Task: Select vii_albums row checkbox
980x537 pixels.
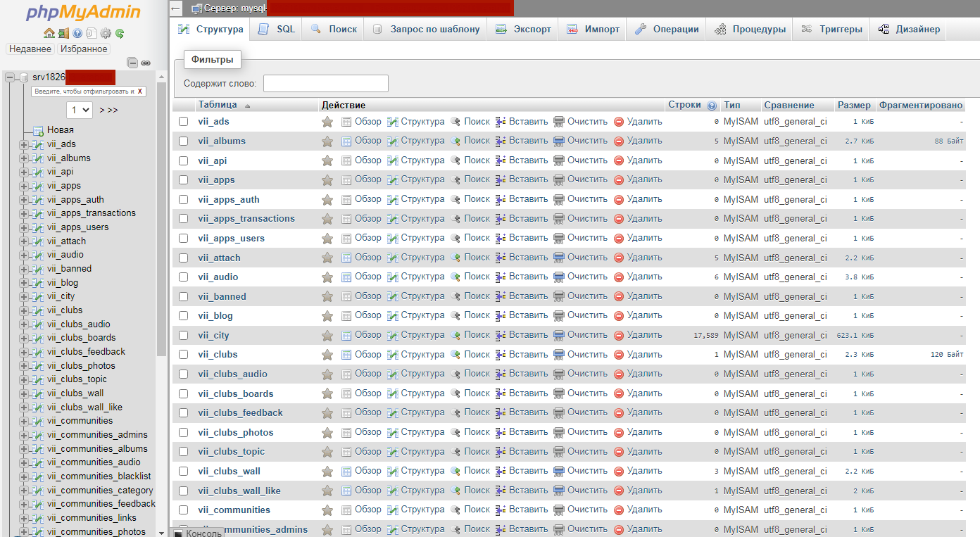Action: pos(184,141)
